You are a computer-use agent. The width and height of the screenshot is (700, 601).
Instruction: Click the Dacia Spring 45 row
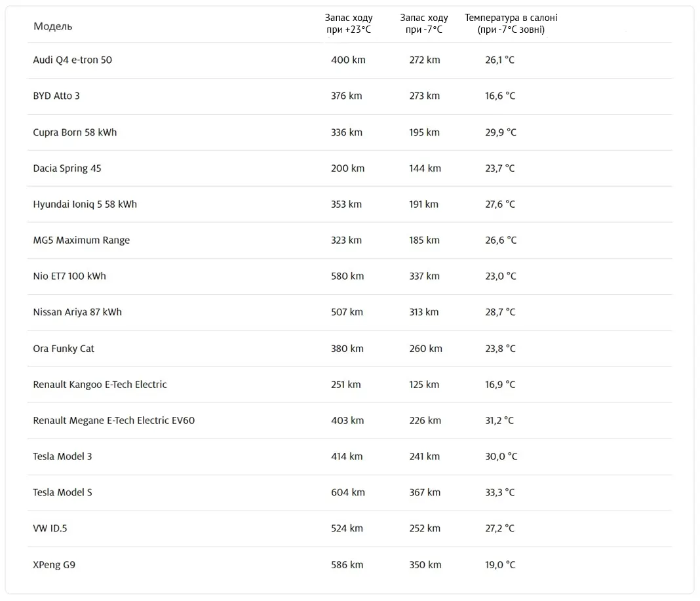tap(349, 168)
